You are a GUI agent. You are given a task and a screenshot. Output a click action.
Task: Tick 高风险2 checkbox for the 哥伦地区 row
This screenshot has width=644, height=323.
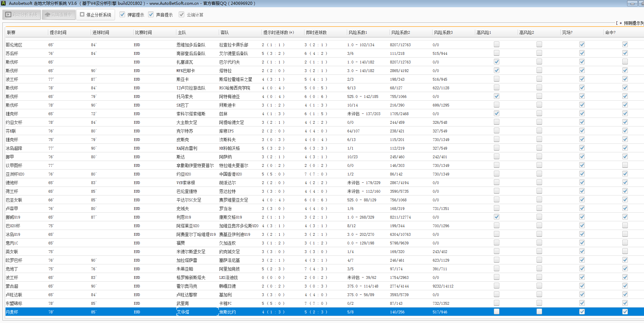point(539,44)
